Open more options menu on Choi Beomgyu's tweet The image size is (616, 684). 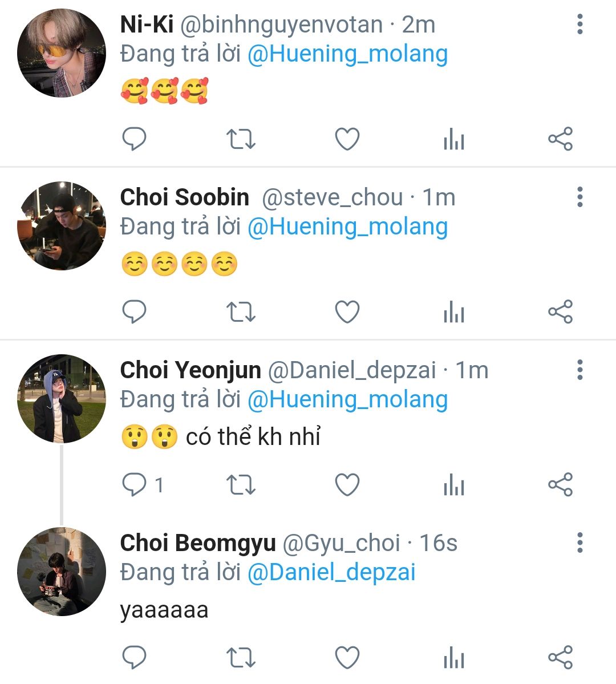[x=580, y=543]
